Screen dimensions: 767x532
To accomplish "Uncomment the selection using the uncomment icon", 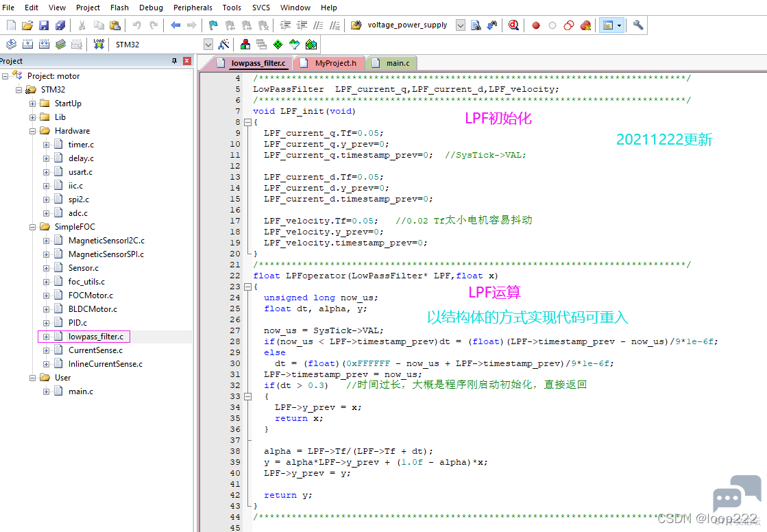I will pos(335,25).
